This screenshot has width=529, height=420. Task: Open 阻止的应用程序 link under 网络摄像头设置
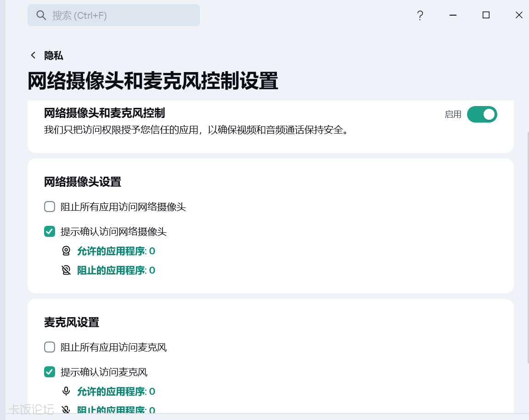(x=116, y=270)
